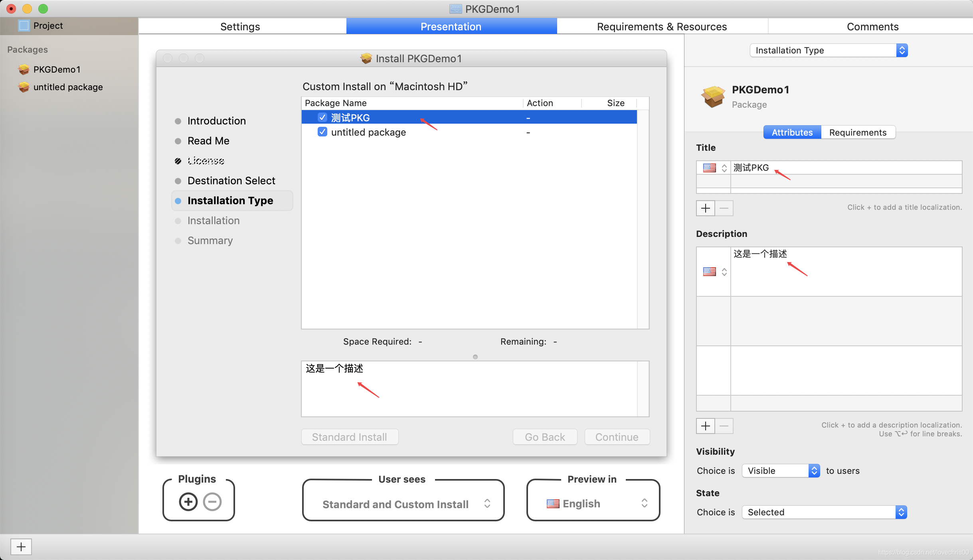Click the 测试PKG title input field
The width and height of the screenshot is (973, 560).
846,168
